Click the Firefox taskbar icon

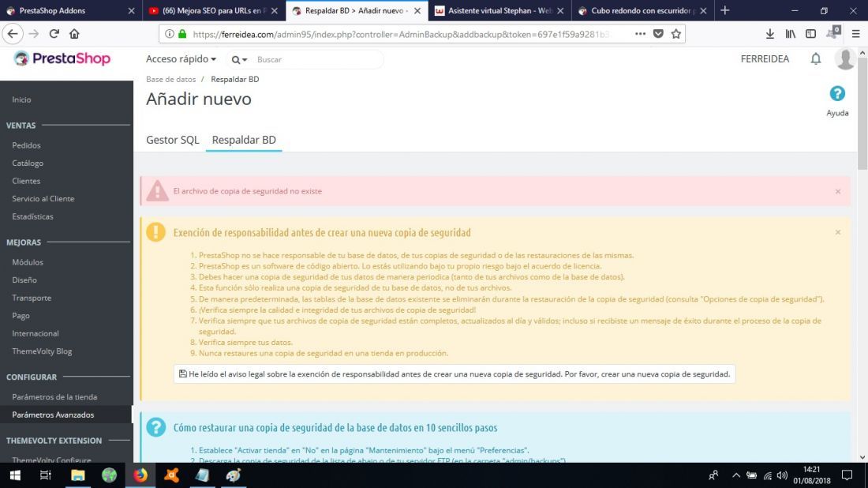(140, 475)
